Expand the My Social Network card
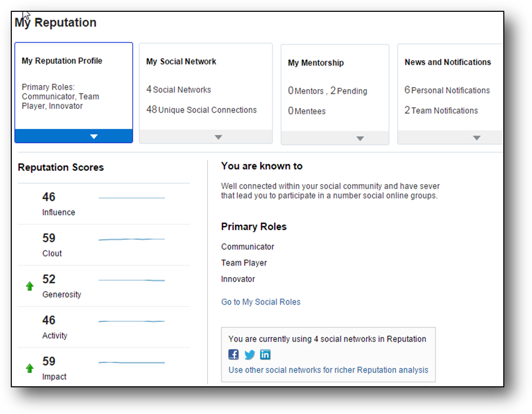 [218, 137]
